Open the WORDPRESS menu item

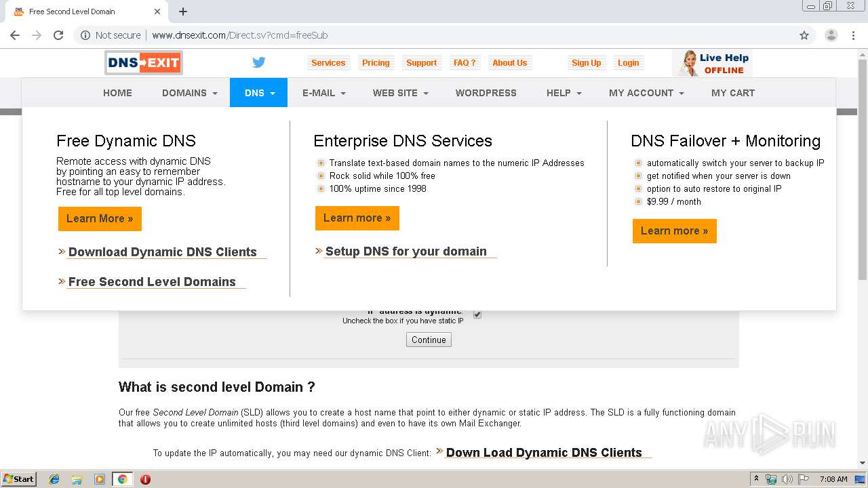coord(486,93)
